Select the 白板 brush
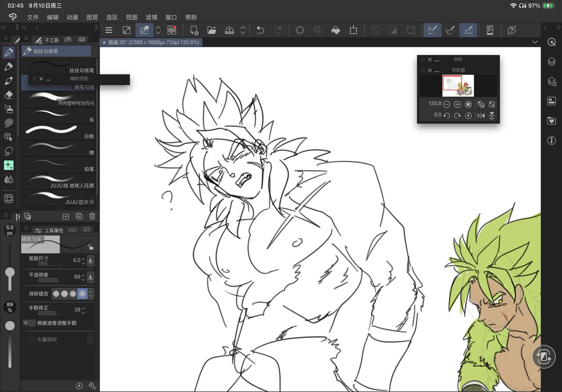Viewport: 562px width, 392px height. tap(58, 131)
